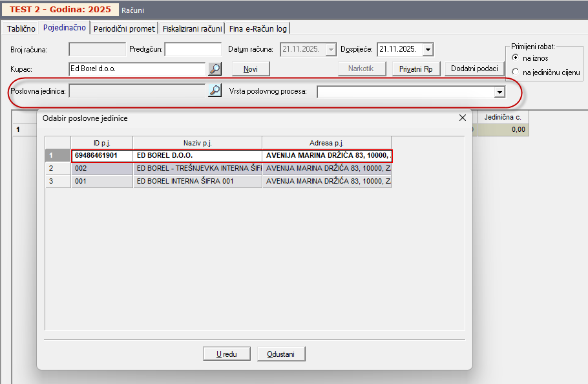
Task: Sort by the Naziv p.j. column header
Action: 197,142
